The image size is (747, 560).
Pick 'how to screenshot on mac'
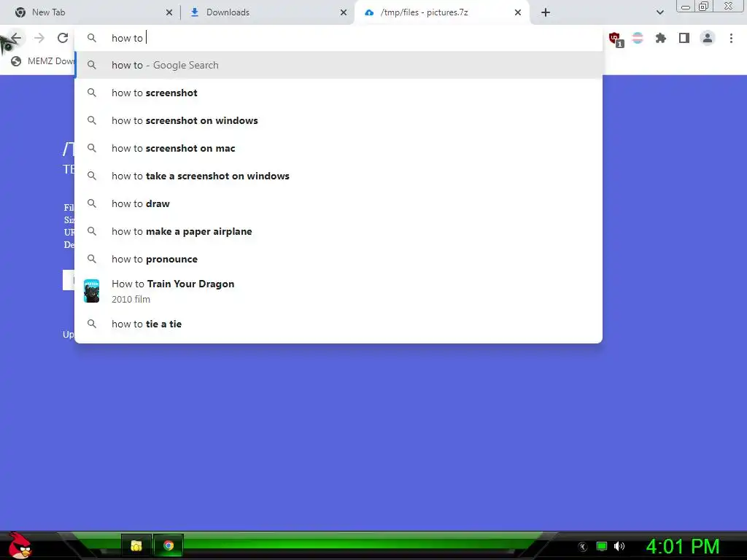tap(338, 148)
